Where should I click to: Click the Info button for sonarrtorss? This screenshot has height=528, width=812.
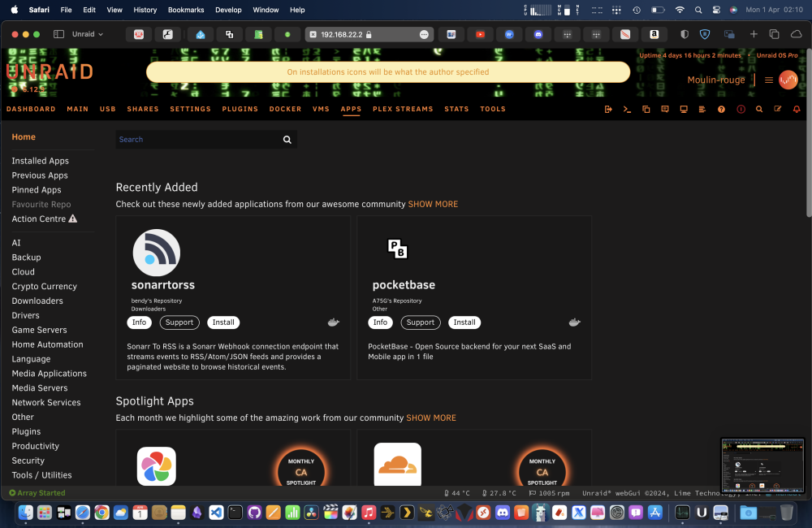140,322
